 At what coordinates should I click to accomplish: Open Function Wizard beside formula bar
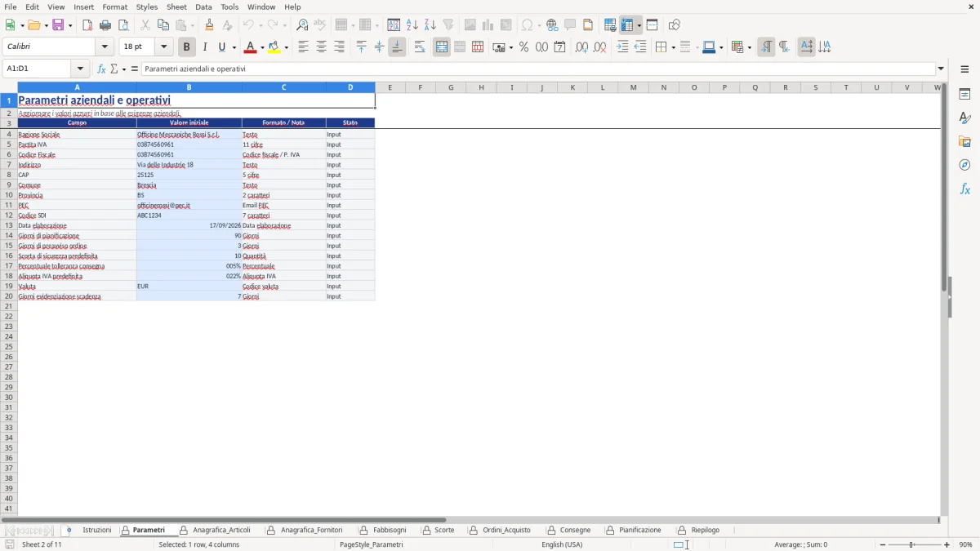click(101, 69)
